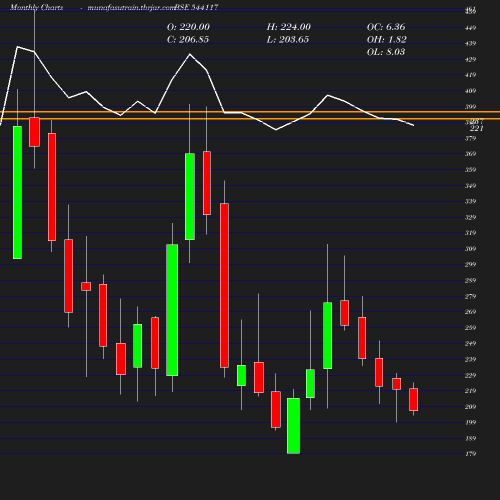Click the 449 price axis label
500x500 pixels.
click(x=471, y=28)
